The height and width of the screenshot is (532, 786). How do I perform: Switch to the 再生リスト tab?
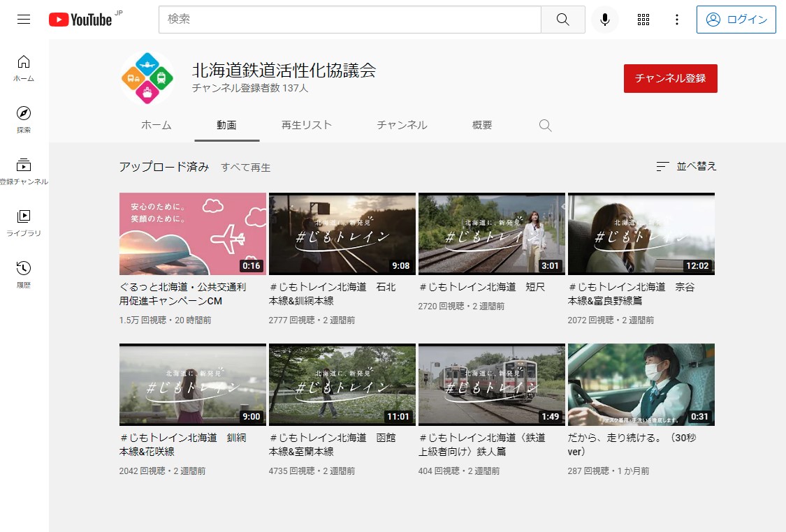(307, 125)
